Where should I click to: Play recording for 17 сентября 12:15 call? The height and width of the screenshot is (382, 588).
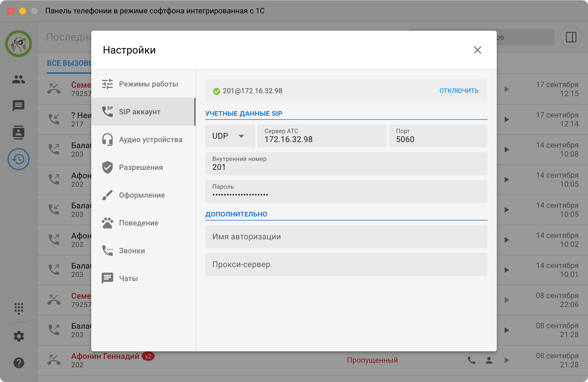[507, 89]
